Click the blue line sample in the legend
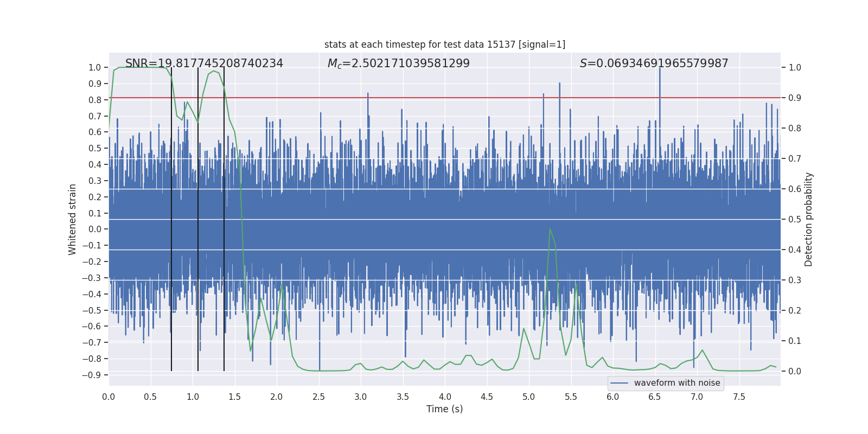The height and width of the screenshot is (434, 868). (619, 383)
